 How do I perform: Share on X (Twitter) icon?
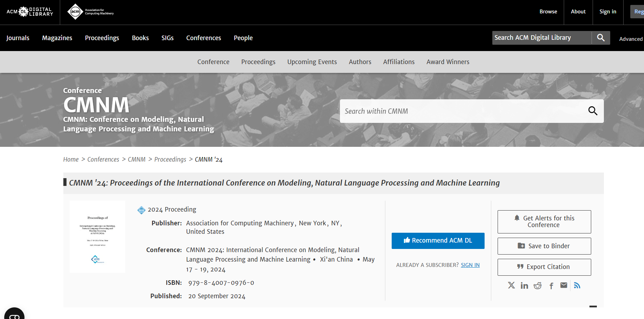(x=511, y=285)
